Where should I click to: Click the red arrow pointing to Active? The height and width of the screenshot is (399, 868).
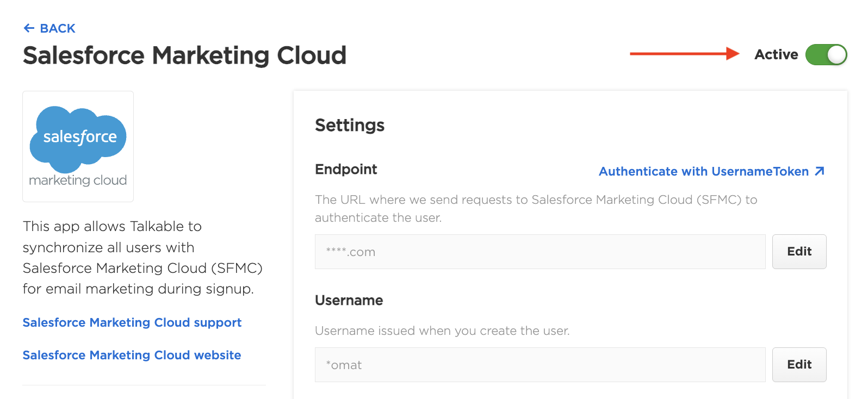pyautogui.click(x=684, y=53)
